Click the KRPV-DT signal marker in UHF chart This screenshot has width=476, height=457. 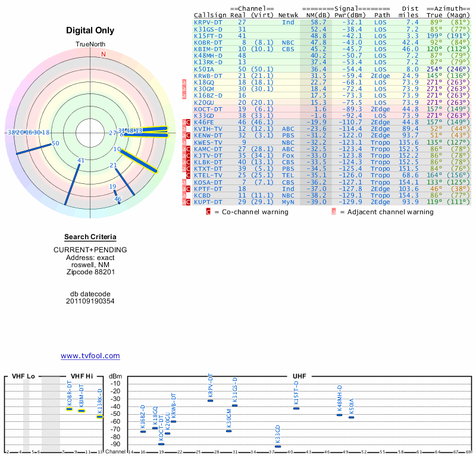[x=210, y=400]
